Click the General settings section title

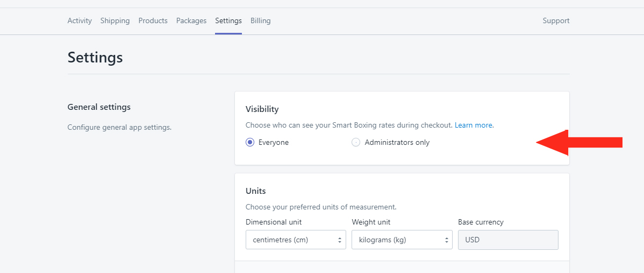99,107
